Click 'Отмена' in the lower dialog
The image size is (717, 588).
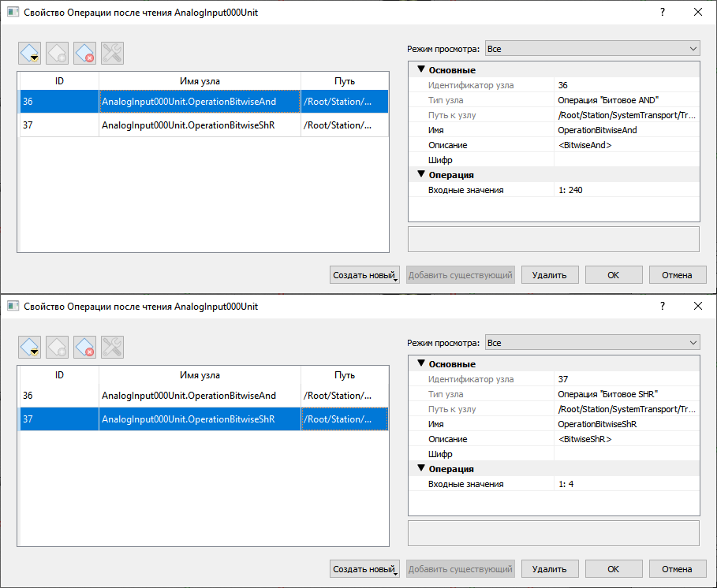point(677,569)
